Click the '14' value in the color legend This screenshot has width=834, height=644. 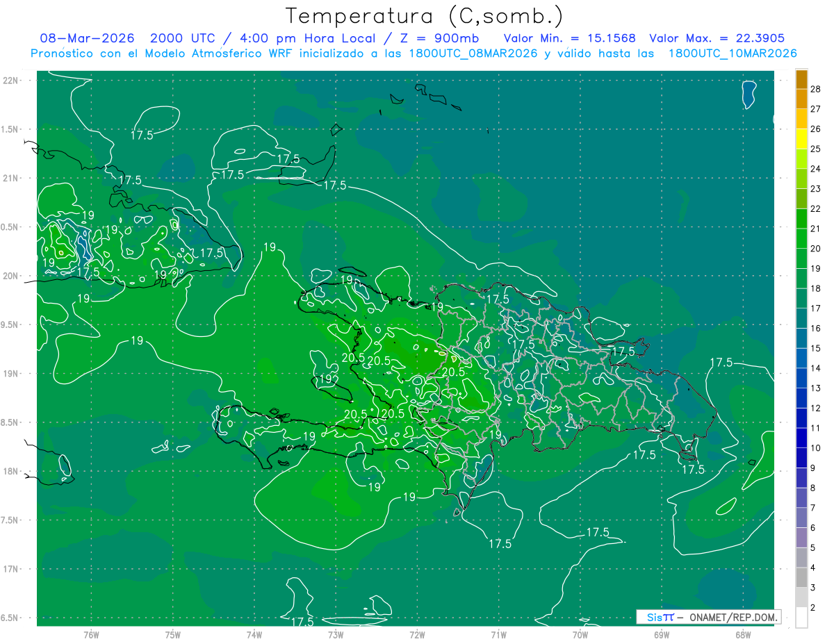(x=816, y=368)
